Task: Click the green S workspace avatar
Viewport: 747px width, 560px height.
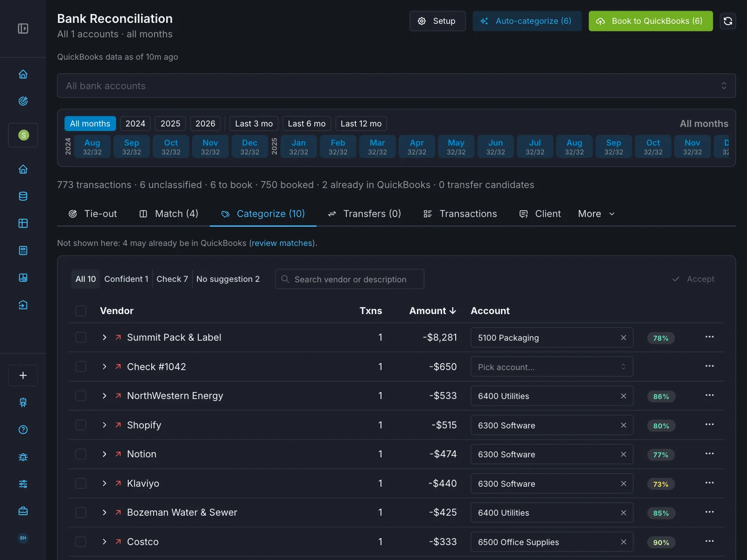Action: [x=23, y=135]
